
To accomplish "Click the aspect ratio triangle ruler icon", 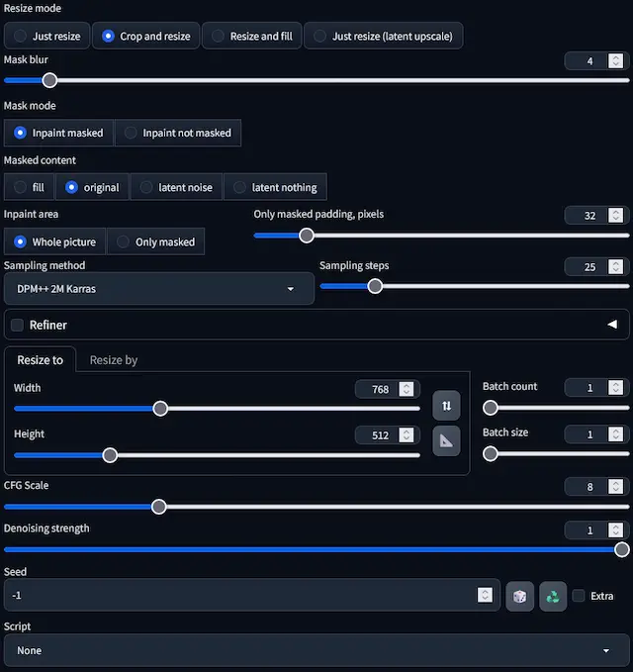I will click(446, 441).
